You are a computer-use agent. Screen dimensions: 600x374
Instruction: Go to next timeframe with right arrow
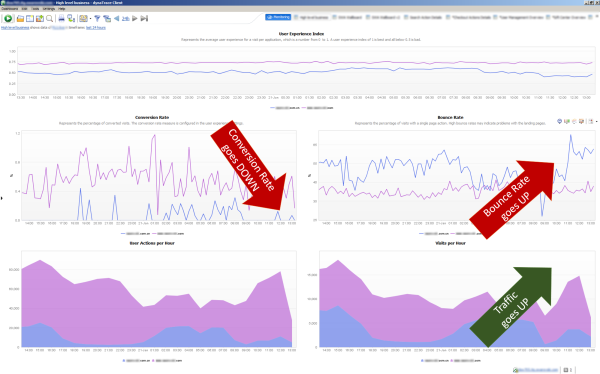(135, 18)
